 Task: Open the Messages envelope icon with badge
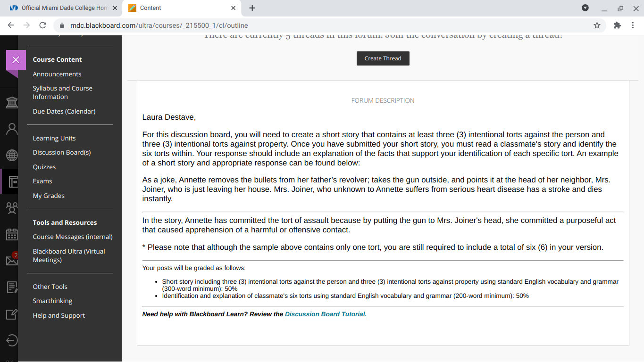pyautogui.click(x=11, y=260)
